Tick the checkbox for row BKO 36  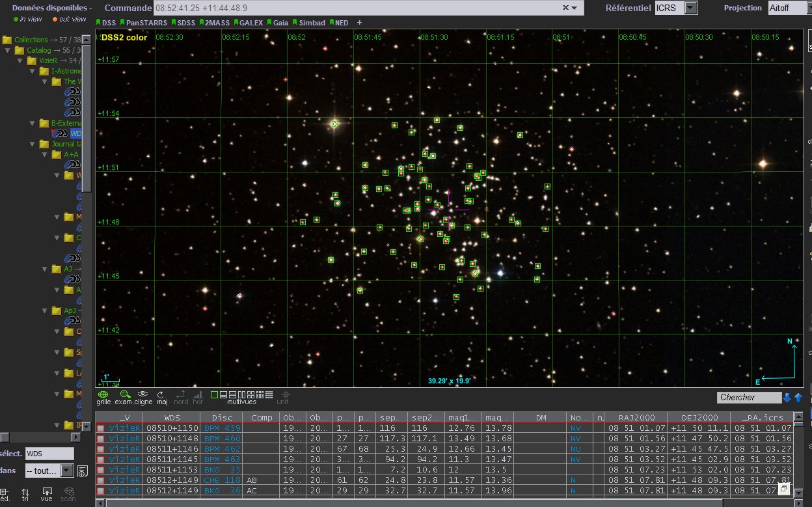pos(101,491)
